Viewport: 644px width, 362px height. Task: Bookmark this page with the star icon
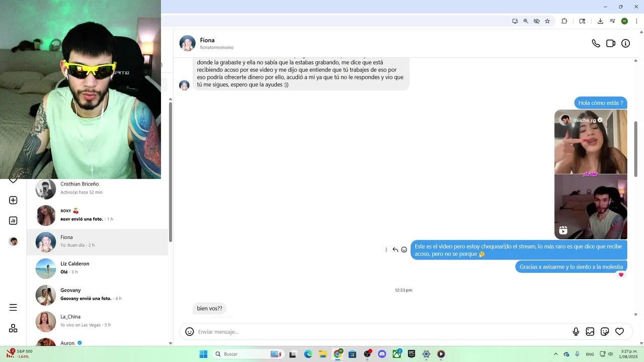point(547,21)
